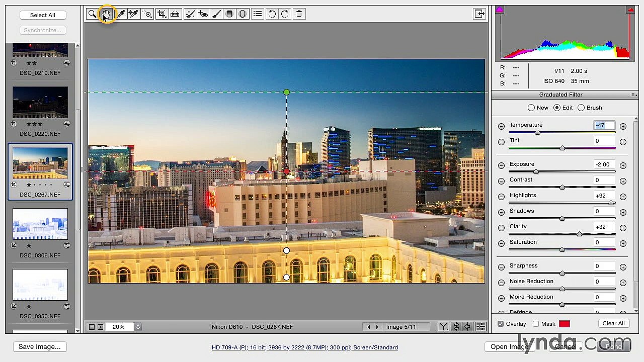This screenshot has width=644, height=362.
Task: Select the DSC_0306.NEF thumbnail
Action: pos(40,224)
